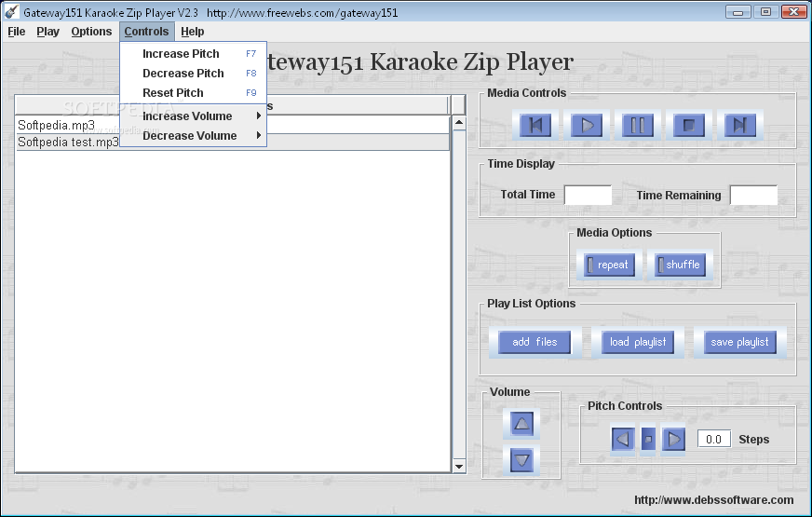Increase pitch with the right arrow button
The height and width of the screenshot is (517, 812).
point(674,440)
